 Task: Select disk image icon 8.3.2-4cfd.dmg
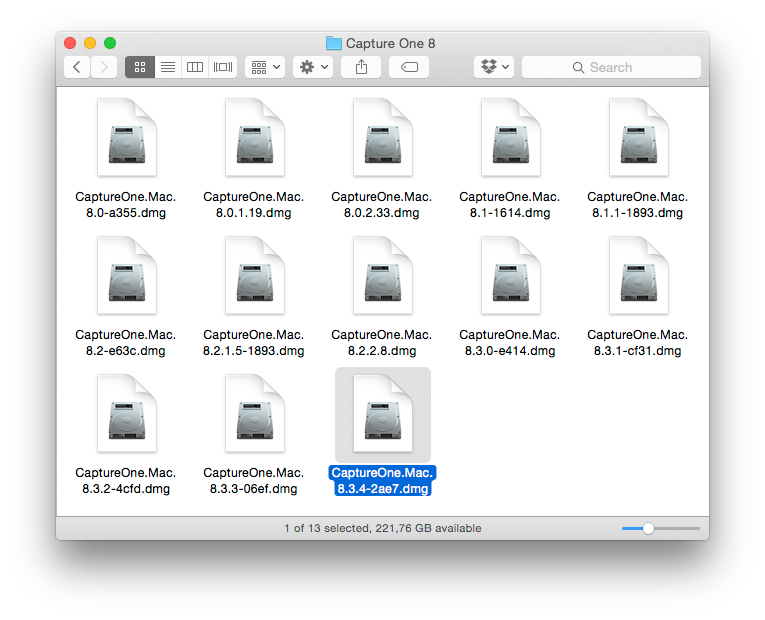pyautogui.click(x=127, y=414)
